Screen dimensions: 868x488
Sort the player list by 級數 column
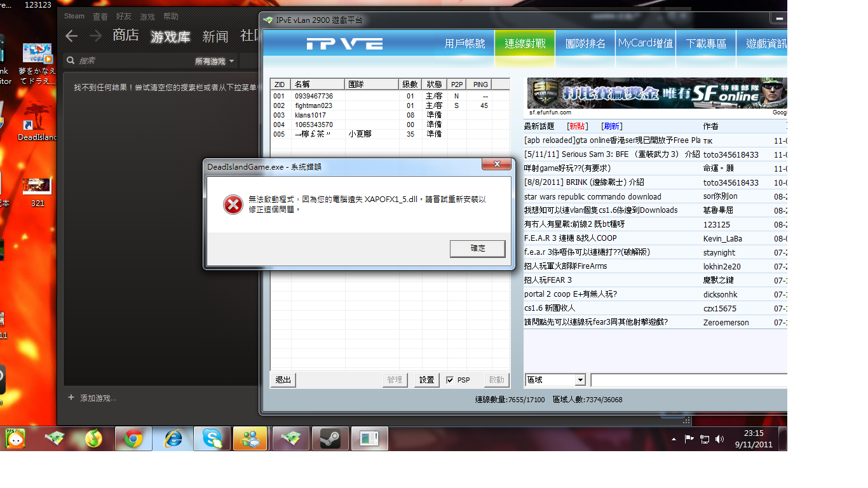coord(410,85)
